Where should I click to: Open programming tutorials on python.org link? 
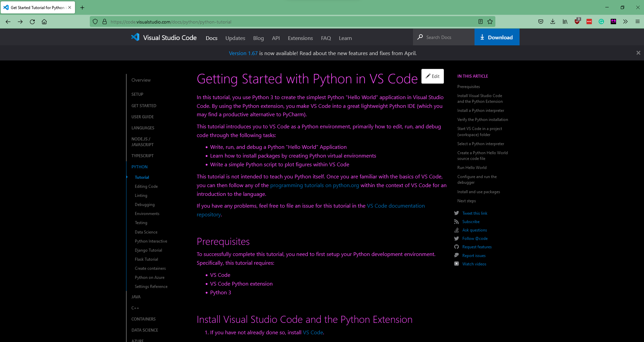click(314, 185)
